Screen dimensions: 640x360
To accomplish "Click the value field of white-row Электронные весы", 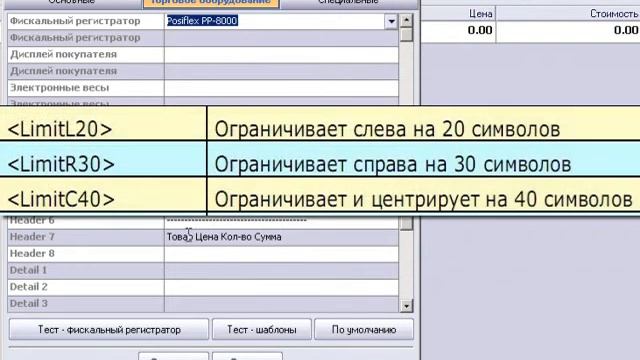I will pyautogui.click(x=281, y=88).
